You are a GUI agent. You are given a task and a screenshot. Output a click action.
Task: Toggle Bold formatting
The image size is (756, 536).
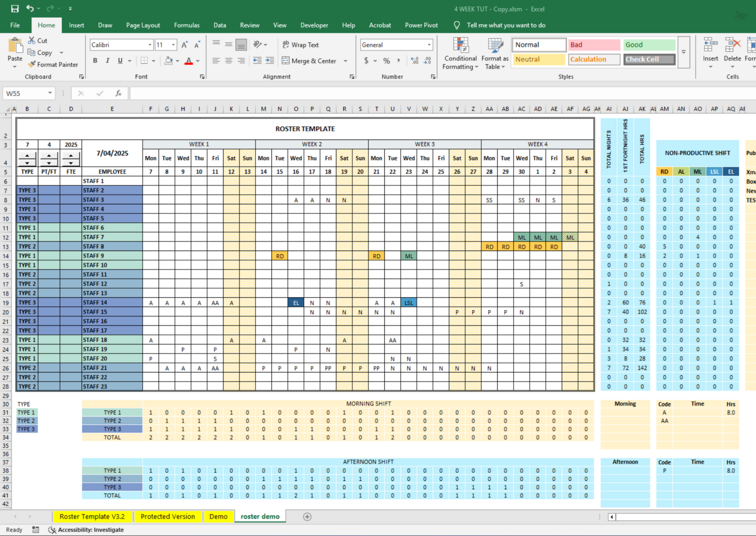pyautogui.click(x=95, y=61)
